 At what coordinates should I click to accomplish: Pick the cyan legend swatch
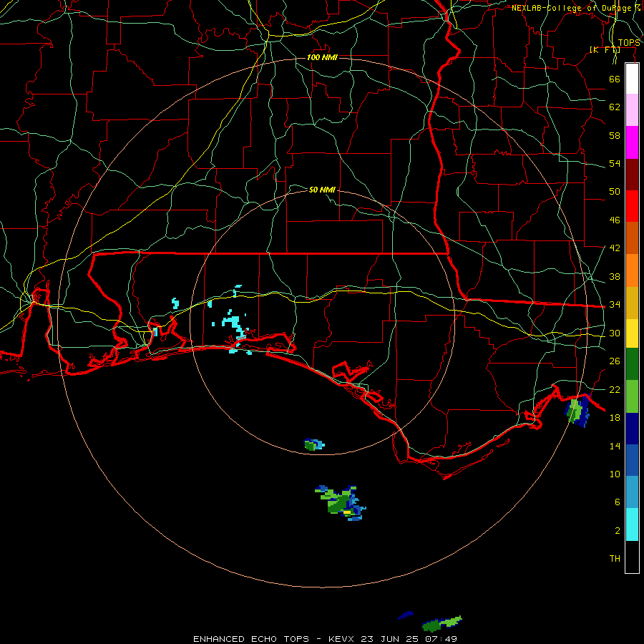point(632,525)
